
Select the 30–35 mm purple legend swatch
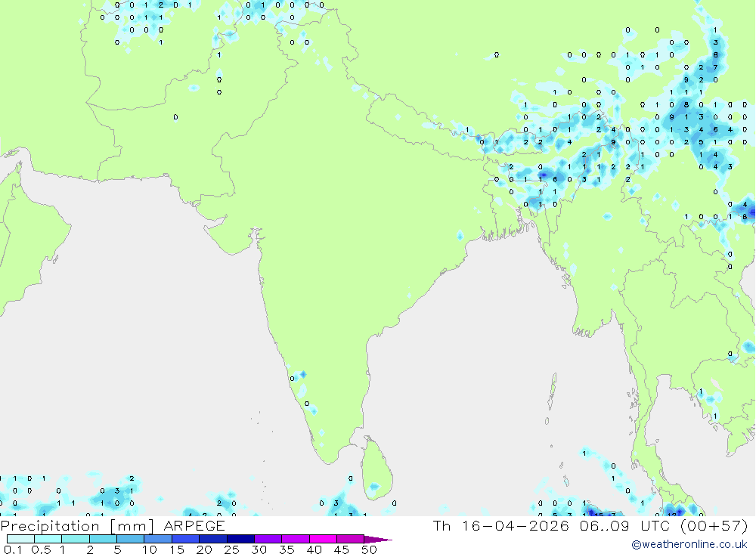[268, 539]
